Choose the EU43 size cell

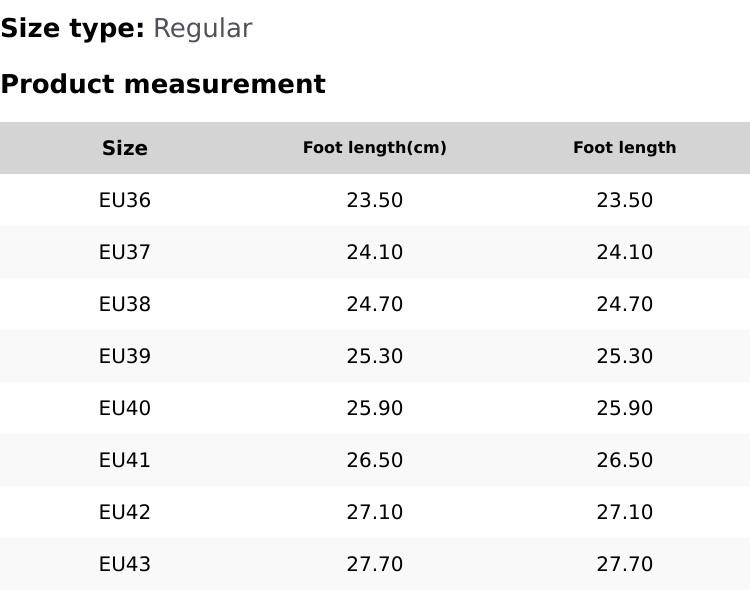[125, 564]
